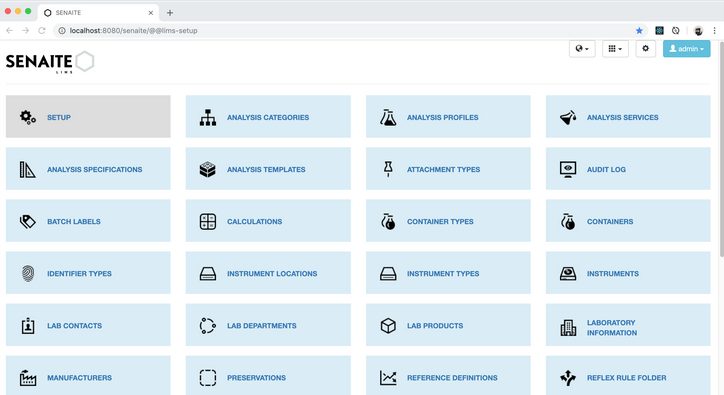Click the Audit Log monitor icon

click(x=568, y=170)
